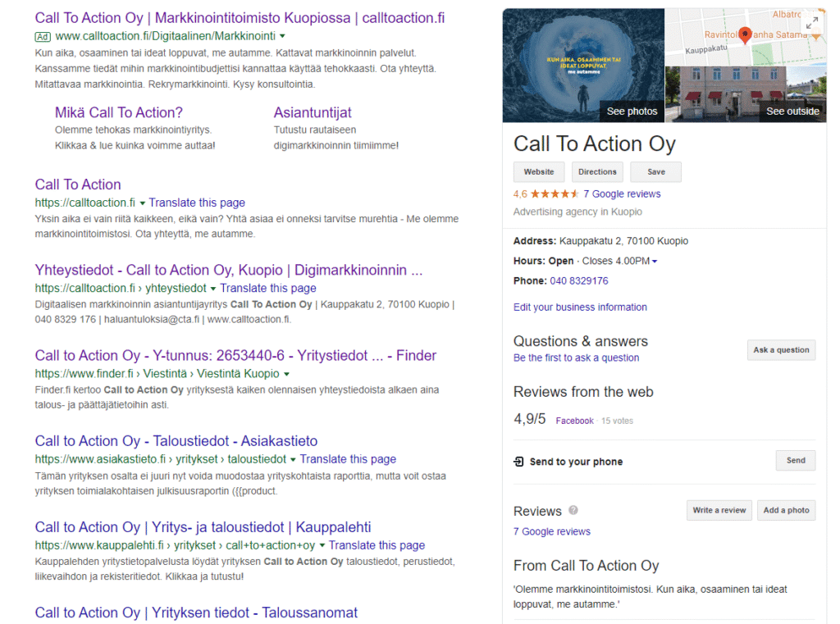Open dropdown arrow beside asiakastieto taloustiedot URL
Viewport: 840px width, 624px height.
click(293, 459)
